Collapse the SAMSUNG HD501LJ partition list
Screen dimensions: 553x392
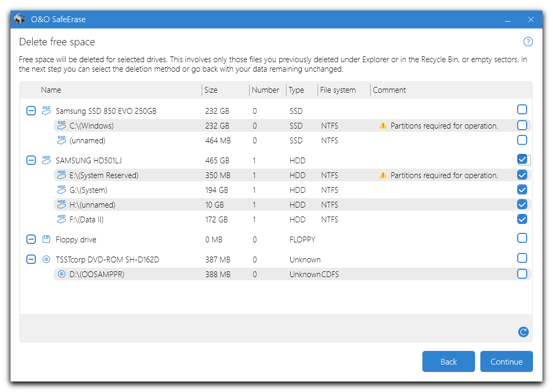[x=31, y=160]
